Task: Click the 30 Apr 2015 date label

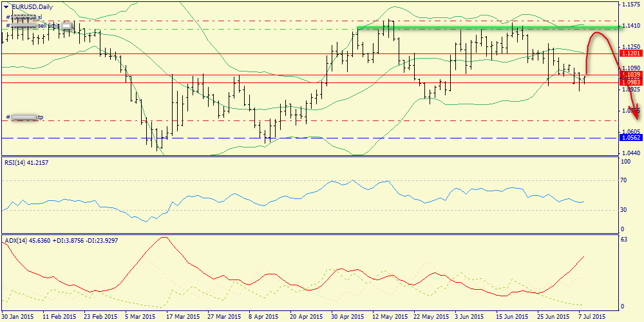Action: (x=348, y=317)
